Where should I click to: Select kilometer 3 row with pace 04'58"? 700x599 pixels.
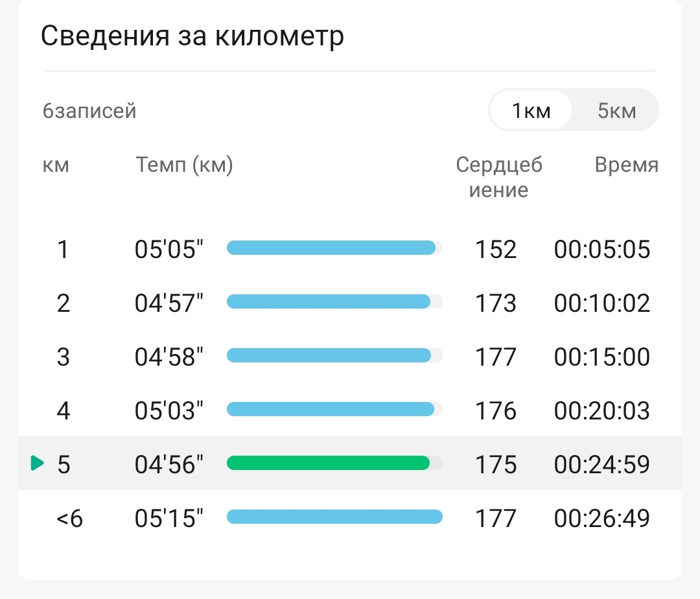[350, 356]
